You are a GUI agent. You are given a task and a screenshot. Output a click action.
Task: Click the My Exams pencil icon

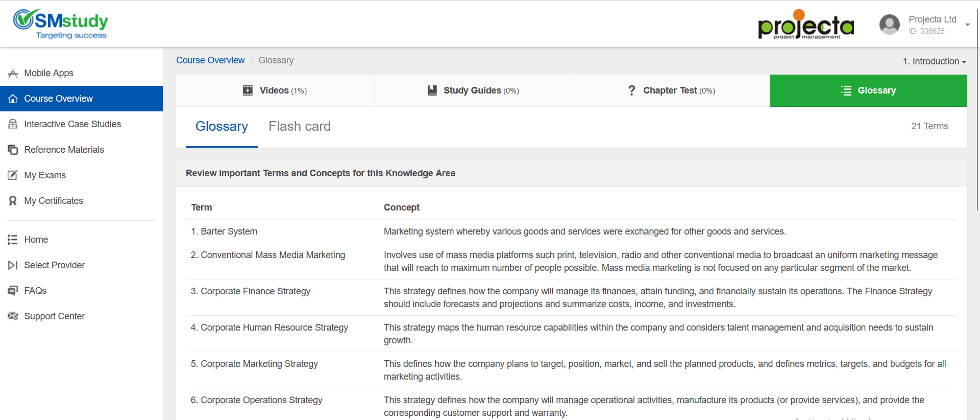(13, 175)
